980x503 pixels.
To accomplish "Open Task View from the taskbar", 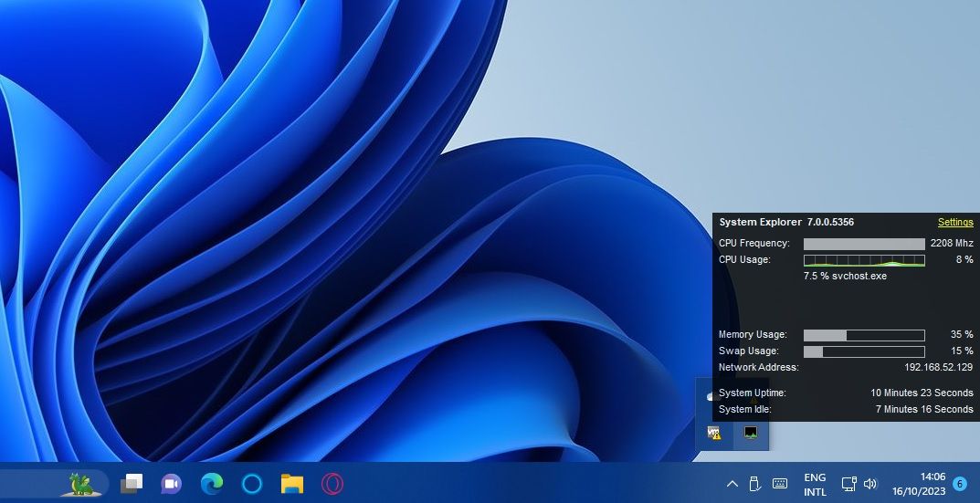I will tap(132, 483).
